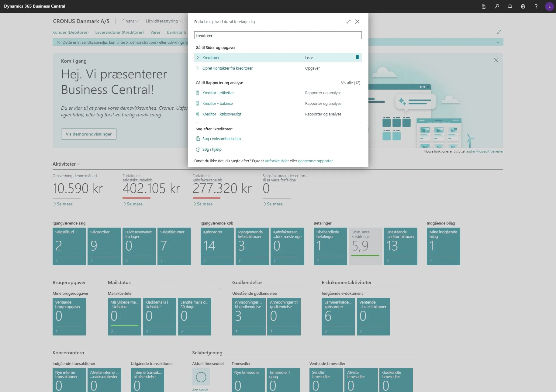Open Ubehandlede betalinger tile
556x392 pixels.
point(330,246)
